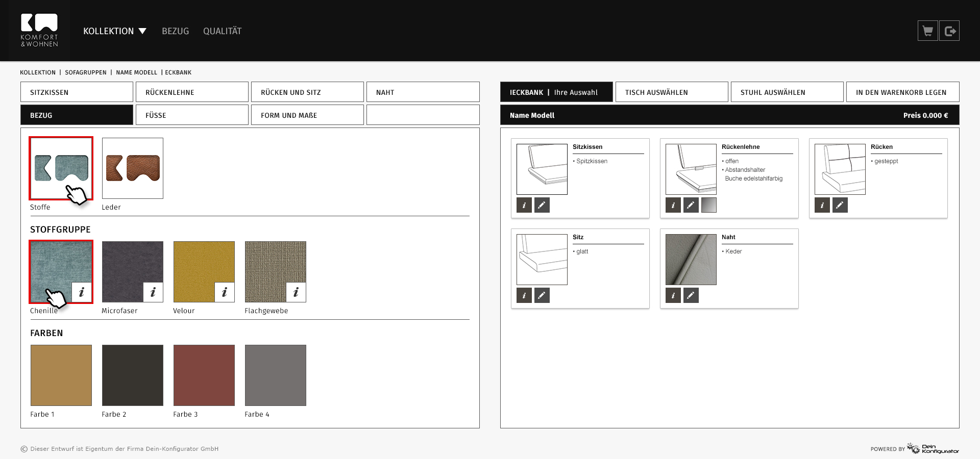980x459 pixels.
Task: Choose the Leder cover type thumbnail
Action: [133, 168]
